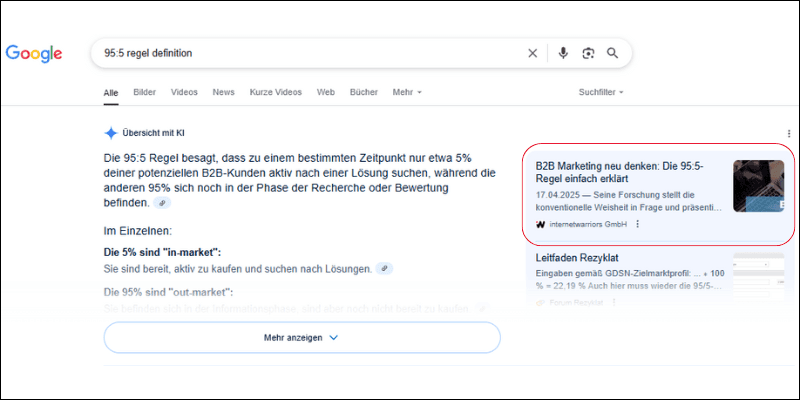The width and height of the screenshot is (800, 400).
Task: Open the Leitfaden Rezyklat result
Action: (577, 258)
